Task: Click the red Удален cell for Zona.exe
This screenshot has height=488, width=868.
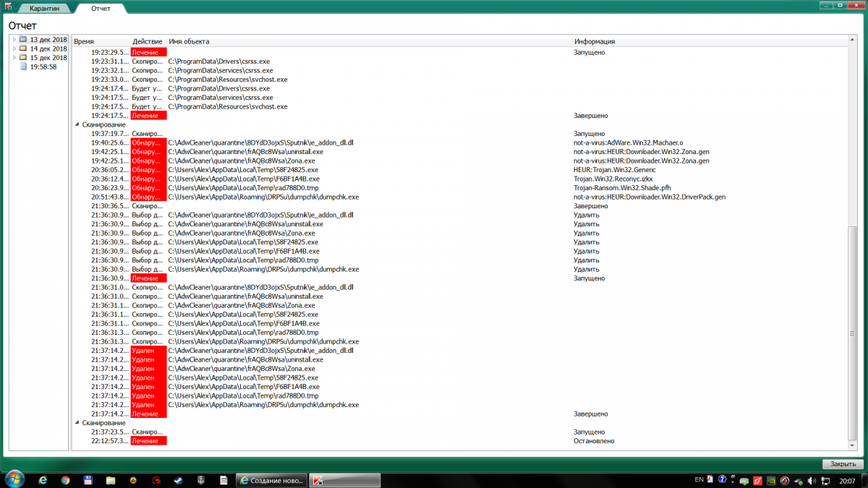Action: click(148, 369)
